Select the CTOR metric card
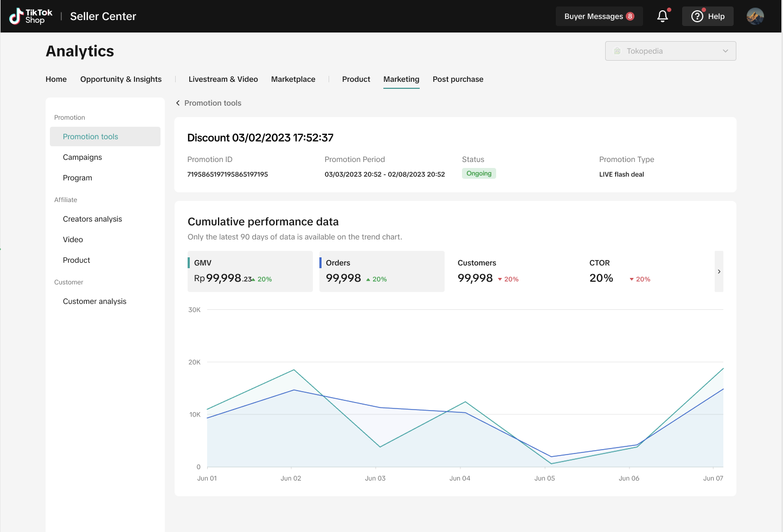 645,271
